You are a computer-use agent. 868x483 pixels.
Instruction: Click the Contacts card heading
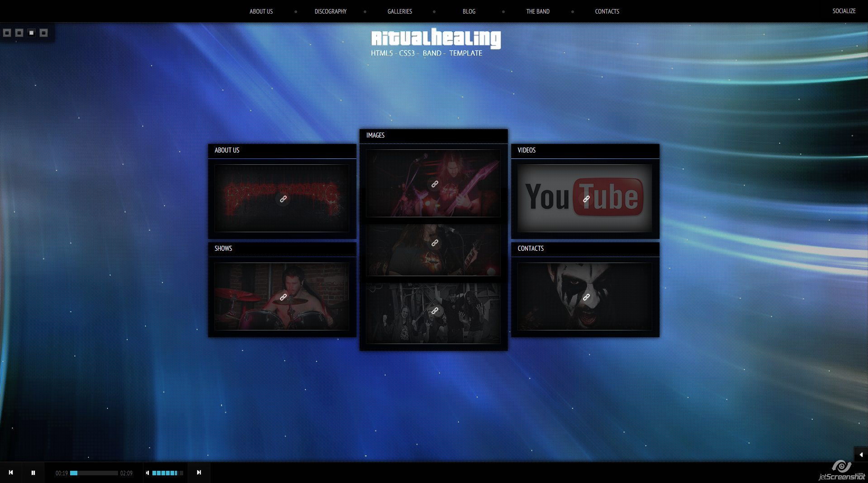coord(531,249)
